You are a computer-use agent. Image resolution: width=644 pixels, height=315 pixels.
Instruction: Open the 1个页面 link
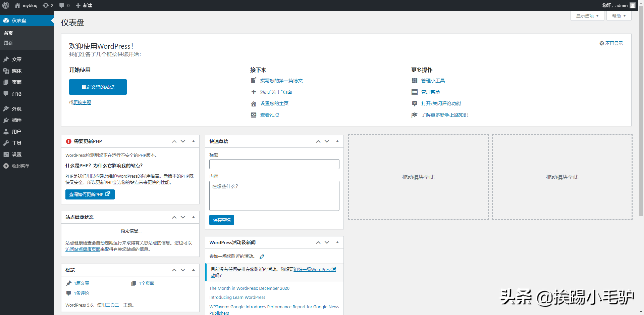[x=147, y=283]
